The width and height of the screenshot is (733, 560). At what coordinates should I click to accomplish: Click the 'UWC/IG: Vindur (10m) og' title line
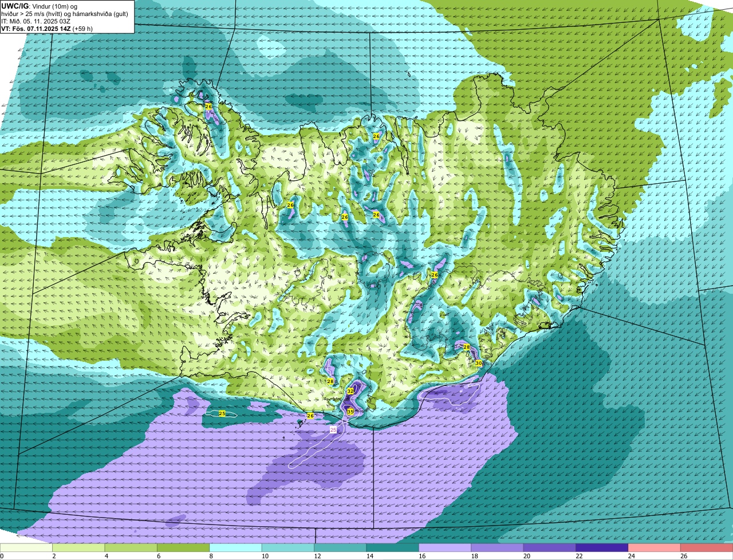(x=39, y=6)
